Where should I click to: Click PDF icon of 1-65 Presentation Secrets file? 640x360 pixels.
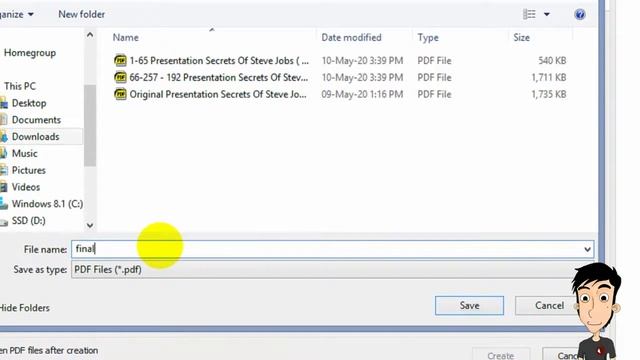click(x=120, y=60)
